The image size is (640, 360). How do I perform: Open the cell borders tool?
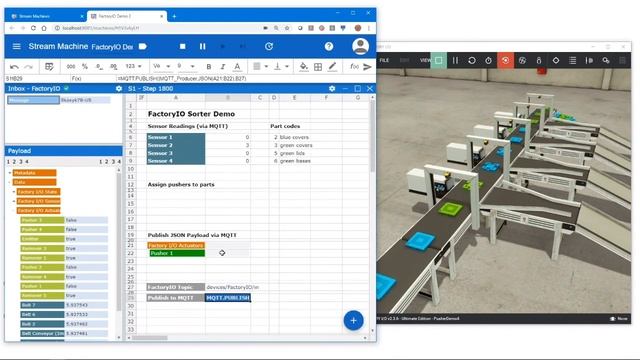(318, 67)
